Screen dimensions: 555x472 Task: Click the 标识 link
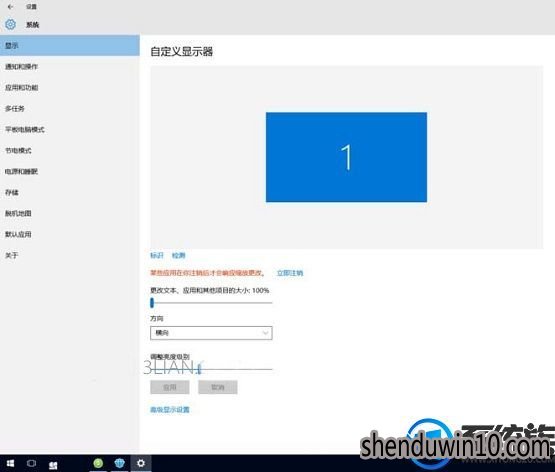(157, 255)
